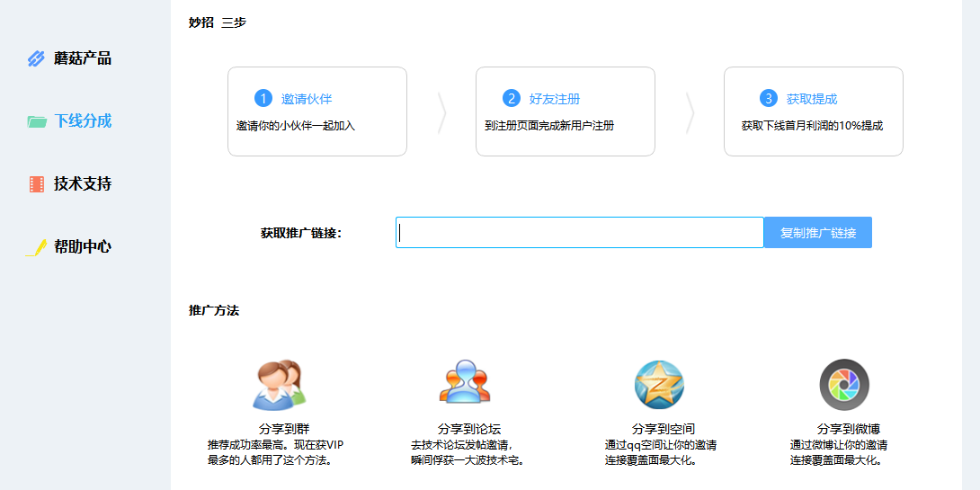Click the 分享到空间 QQ star icon
The width and height of the screenshot is (980, 490).
[x=659, y=385]
